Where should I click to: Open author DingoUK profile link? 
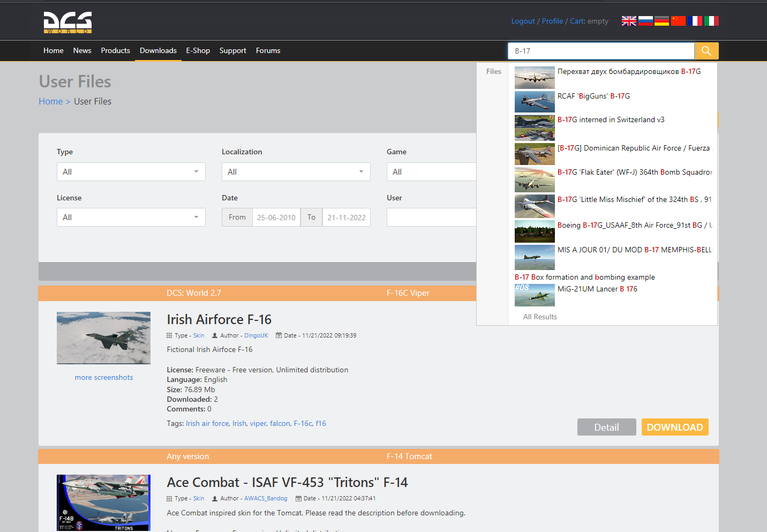tap(256, 336)
